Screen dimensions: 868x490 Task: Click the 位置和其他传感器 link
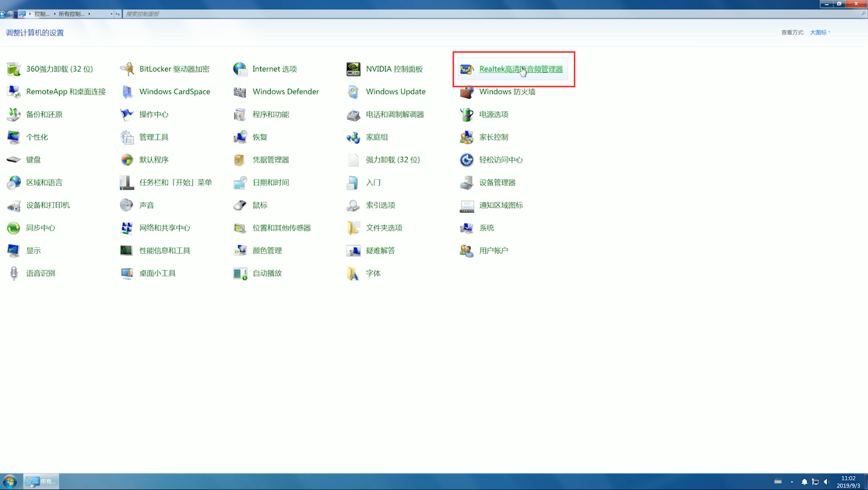[282, 228]
